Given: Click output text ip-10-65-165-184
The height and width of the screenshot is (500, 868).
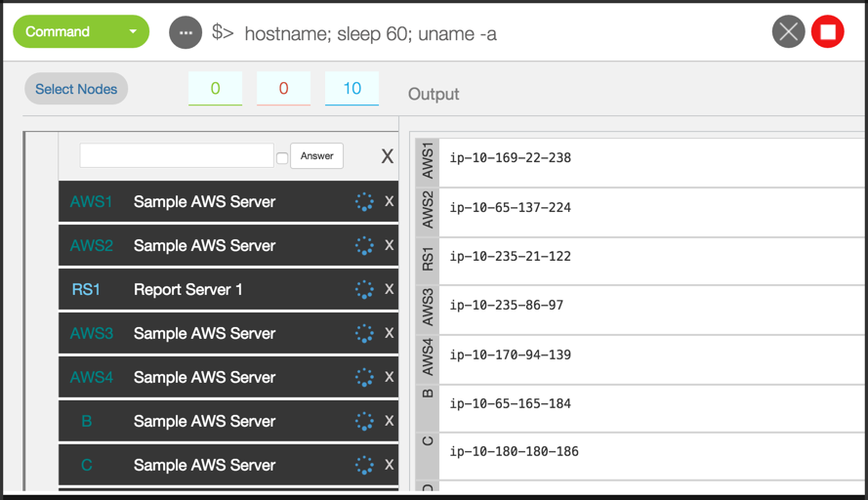Looking at the screenshot, I should [x=510, y=403].
